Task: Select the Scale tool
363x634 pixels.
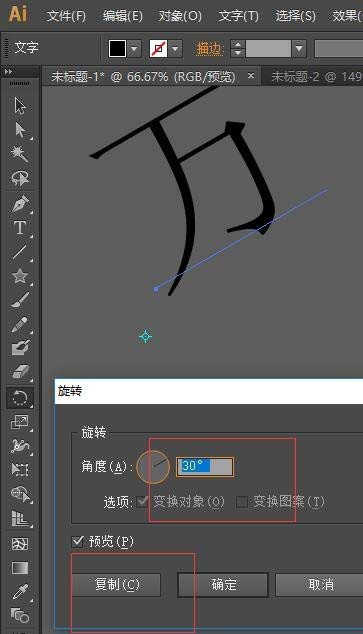Action: pos(20,422)
